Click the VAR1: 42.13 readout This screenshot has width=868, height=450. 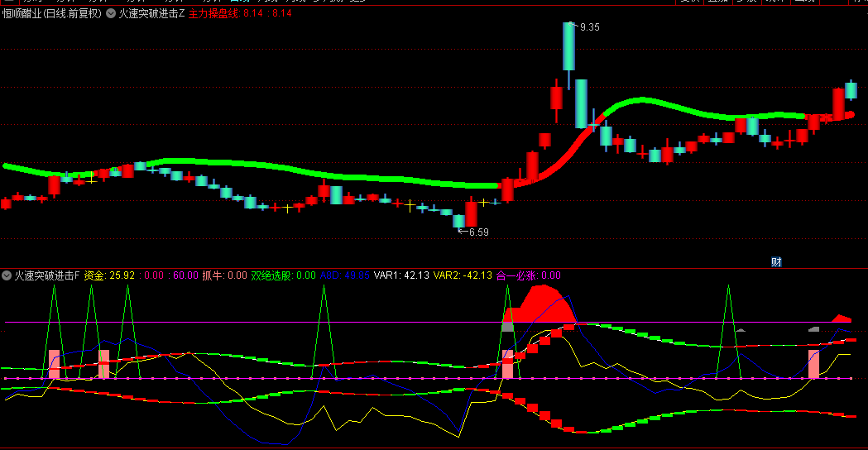[x=401, y=275]
